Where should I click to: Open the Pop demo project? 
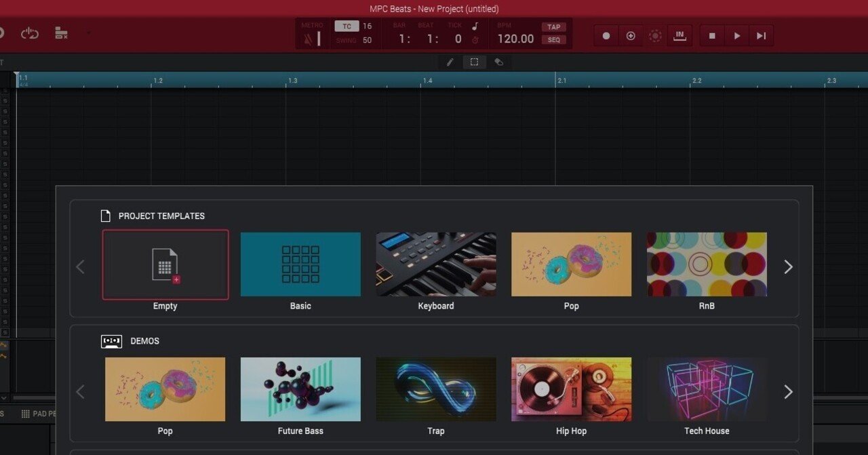click(165, 389)
